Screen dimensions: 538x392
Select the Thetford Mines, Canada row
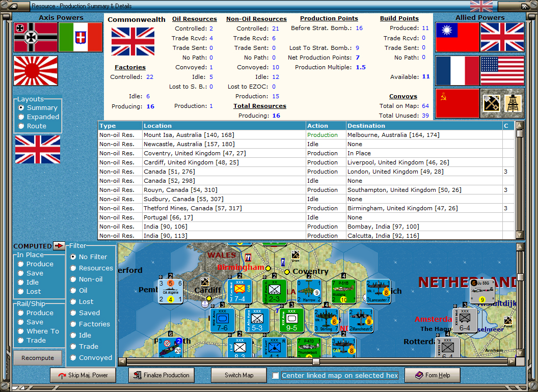pos(306,208)
